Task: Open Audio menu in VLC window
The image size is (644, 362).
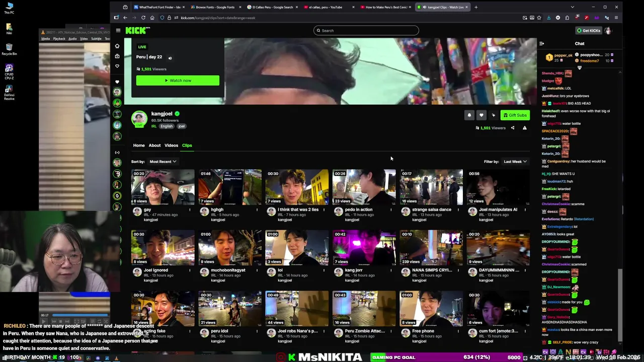Action: click(72, 39)
